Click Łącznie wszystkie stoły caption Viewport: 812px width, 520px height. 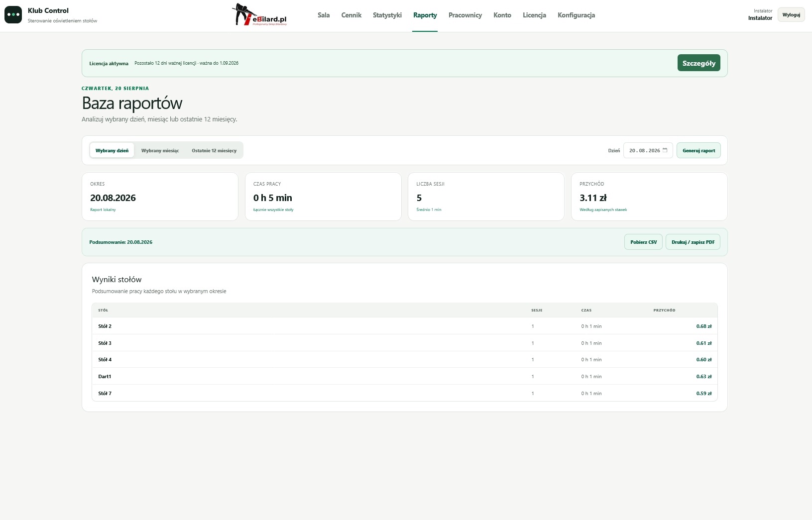pos(273,210)
